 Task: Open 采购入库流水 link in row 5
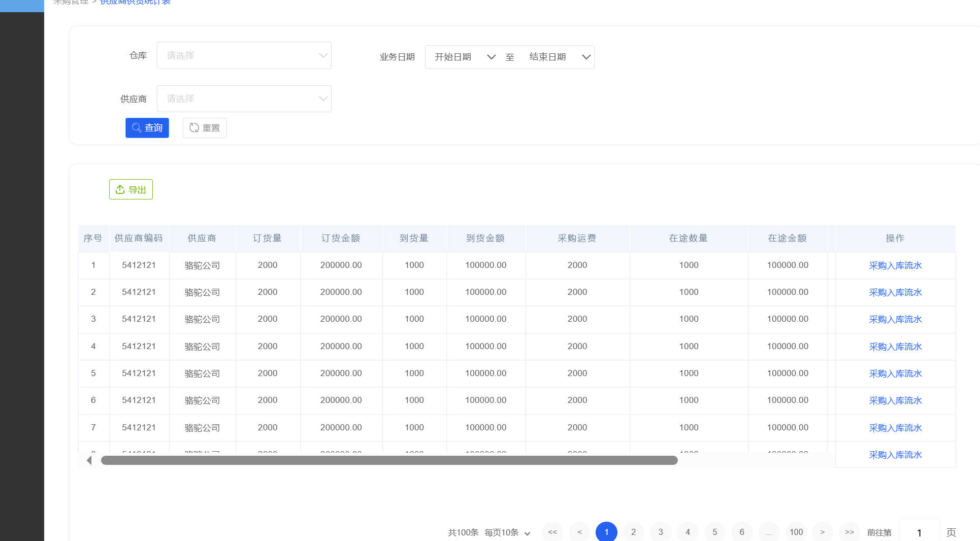tap(895, 374)
